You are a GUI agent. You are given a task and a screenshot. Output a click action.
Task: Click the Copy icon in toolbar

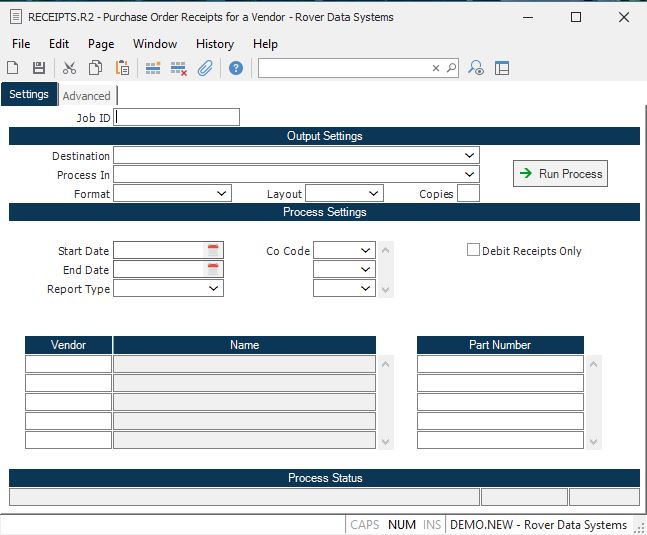[96, 68]
